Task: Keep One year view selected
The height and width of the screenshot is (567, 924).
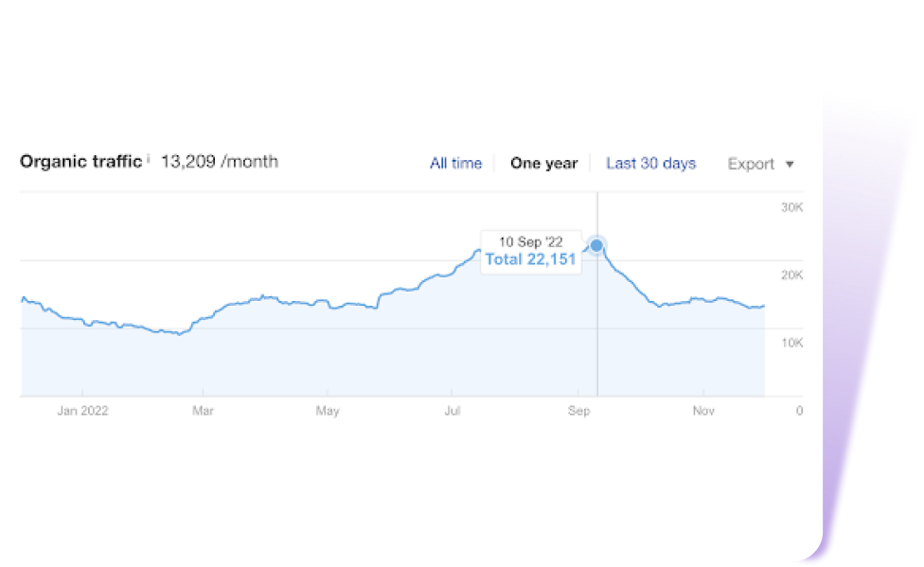Action: [544, 163]
